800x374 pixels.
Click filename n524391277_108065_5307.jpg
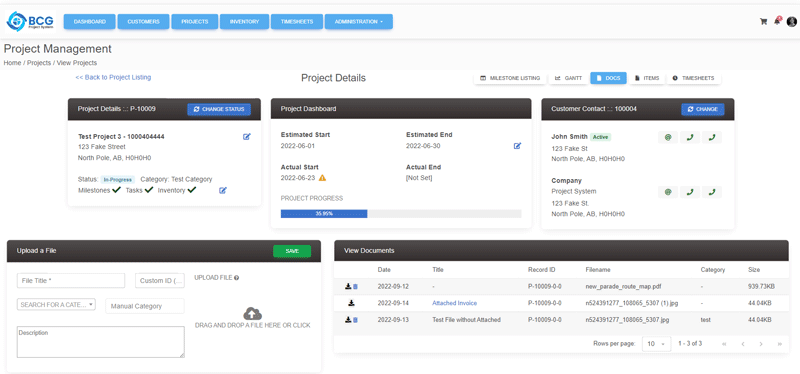pyautogui.click(x=627, y=319)
